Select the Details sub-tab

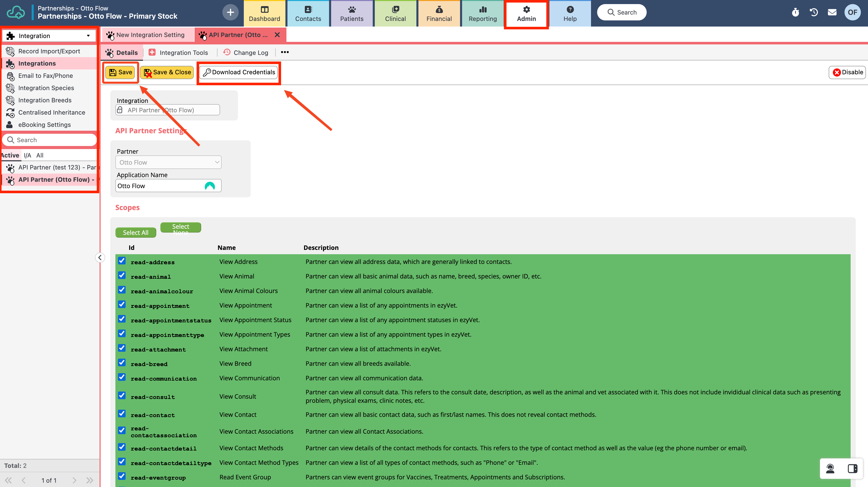point(122,53)
